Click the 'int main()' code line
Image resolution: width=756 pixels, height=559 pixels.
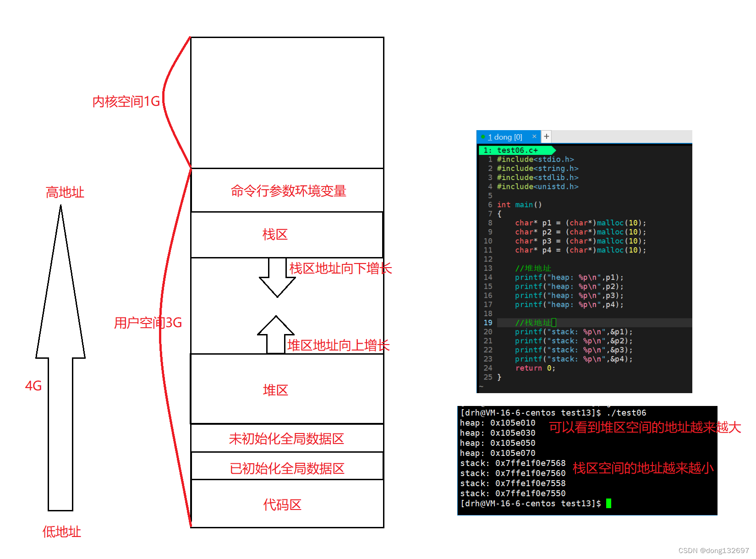519,205
